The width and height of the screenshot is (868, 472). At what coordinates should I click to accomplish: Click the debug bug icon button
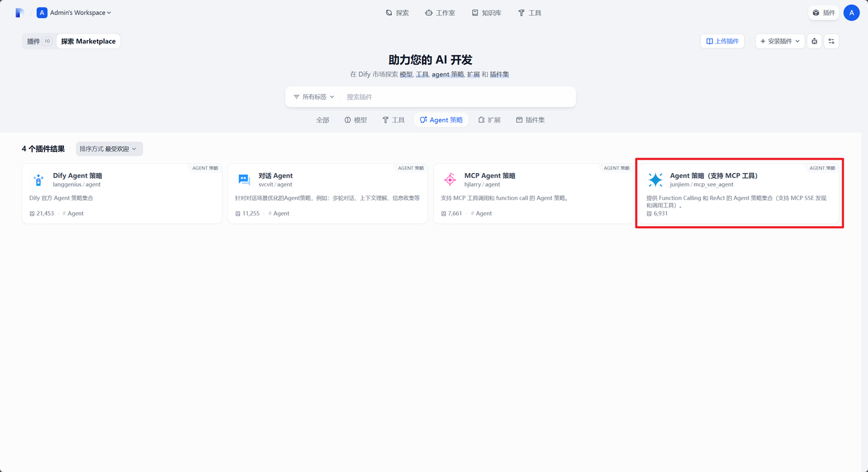tap(814, 41)
